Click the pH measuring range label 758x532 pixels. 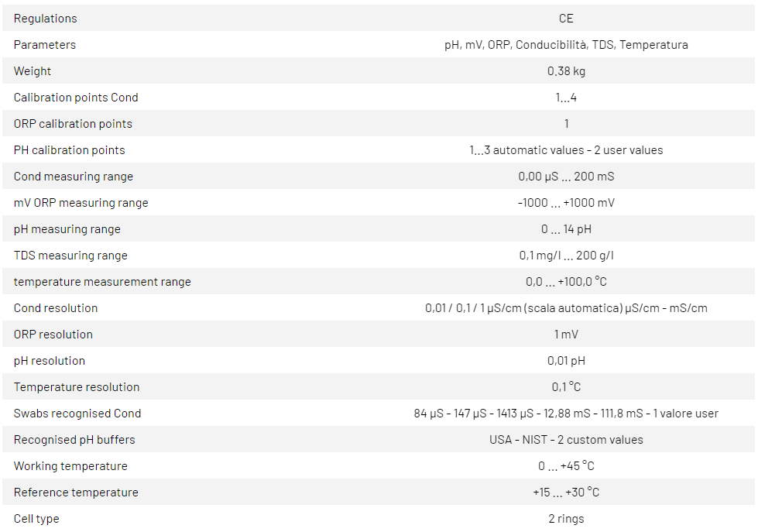coord(67,229)
